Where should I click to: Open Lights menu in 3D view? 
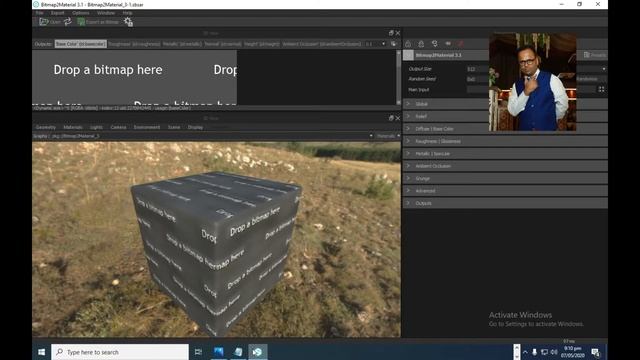point(96,127)
